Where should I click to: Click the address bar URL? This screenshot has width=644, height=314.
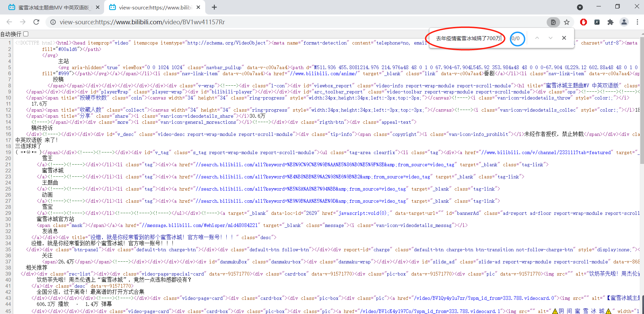click(142, 22)
